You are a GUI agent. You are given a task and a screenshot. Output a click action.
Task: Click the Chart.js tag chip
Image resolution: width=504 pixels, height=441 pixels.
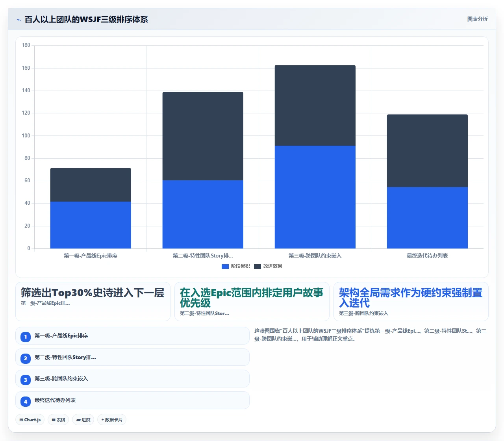pos(30,420)
